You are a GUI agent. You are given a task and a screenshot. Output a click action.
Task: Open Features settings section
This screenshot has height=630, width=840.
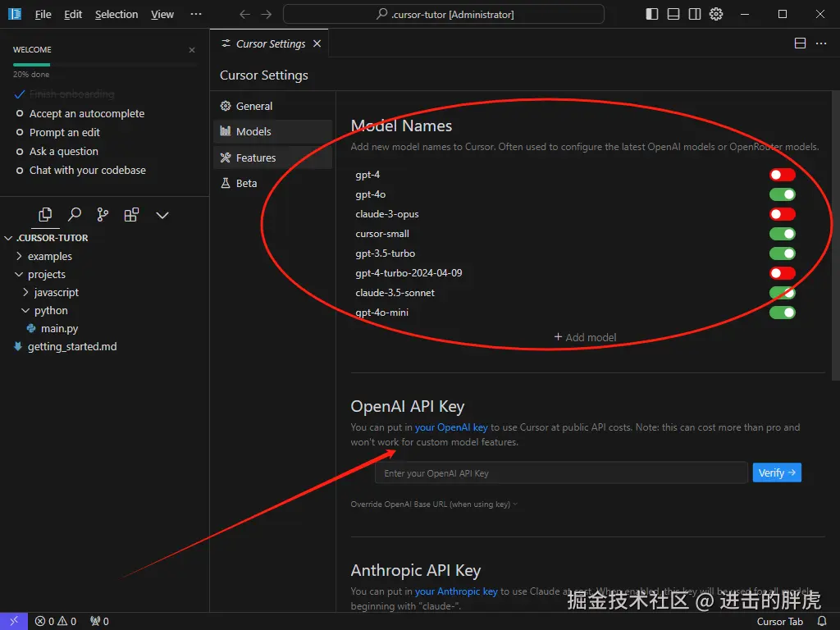(x=272, y=158)
